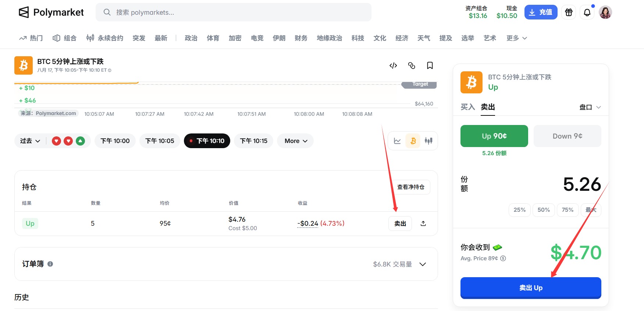Viewport: 644px width, 311px height.
Task: Go to the 电竞 category
Action: (x=257, y=38)
